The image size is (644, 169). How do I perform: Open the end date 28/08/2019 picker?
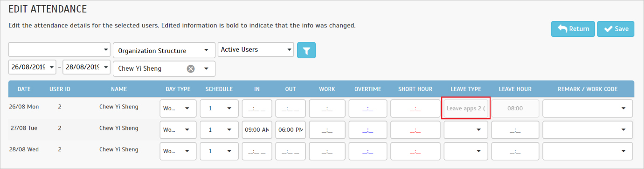[x=87, y=67]
